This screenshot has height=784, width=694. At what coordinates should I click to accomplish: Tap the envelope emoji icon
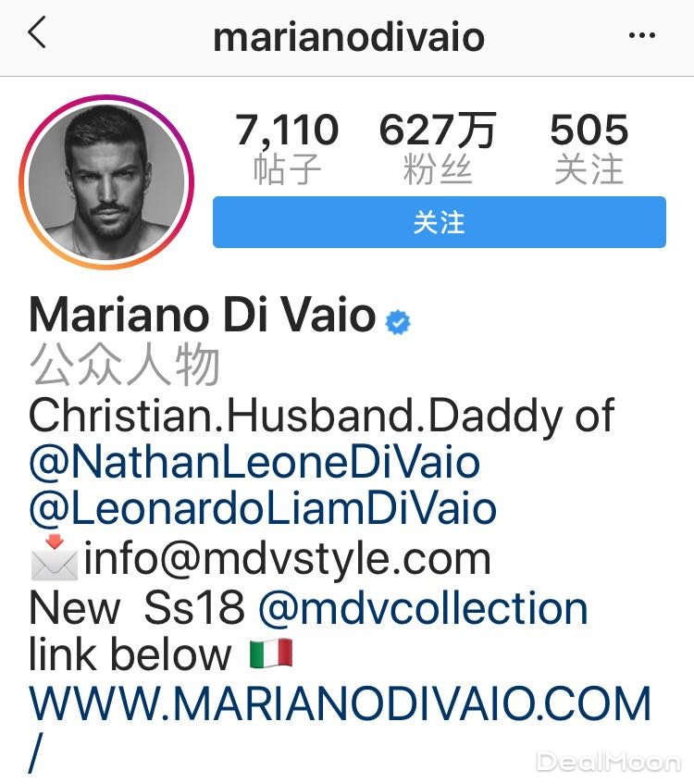55,558
